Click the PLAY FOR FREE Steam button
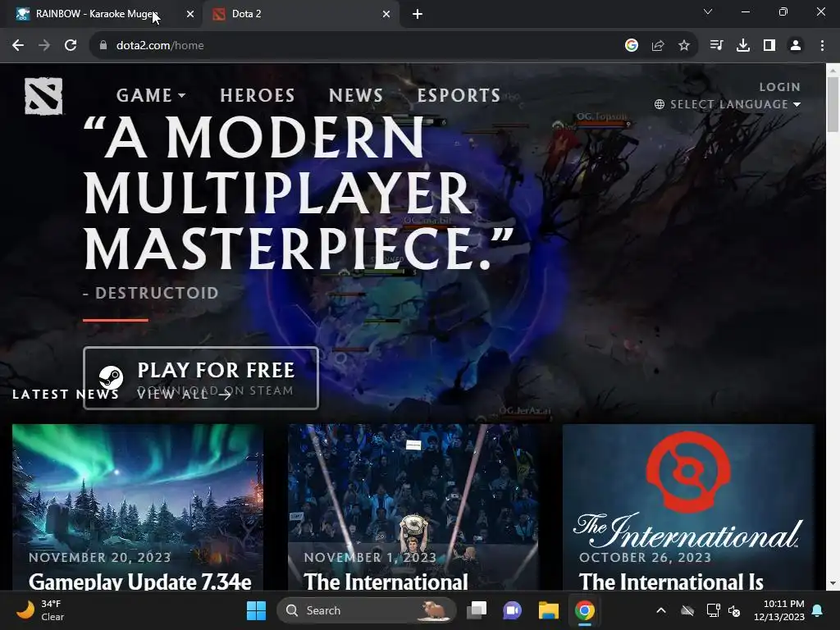 [201, 378]
